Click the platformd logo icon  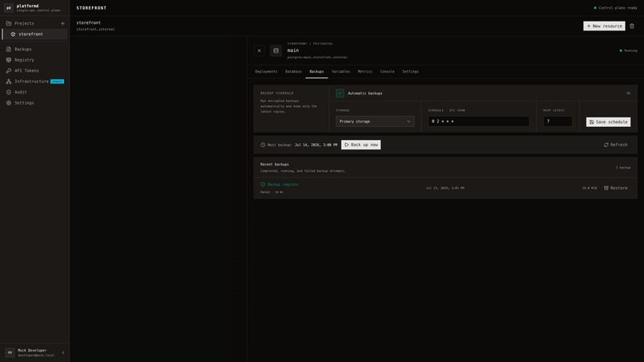pos(9,8)
